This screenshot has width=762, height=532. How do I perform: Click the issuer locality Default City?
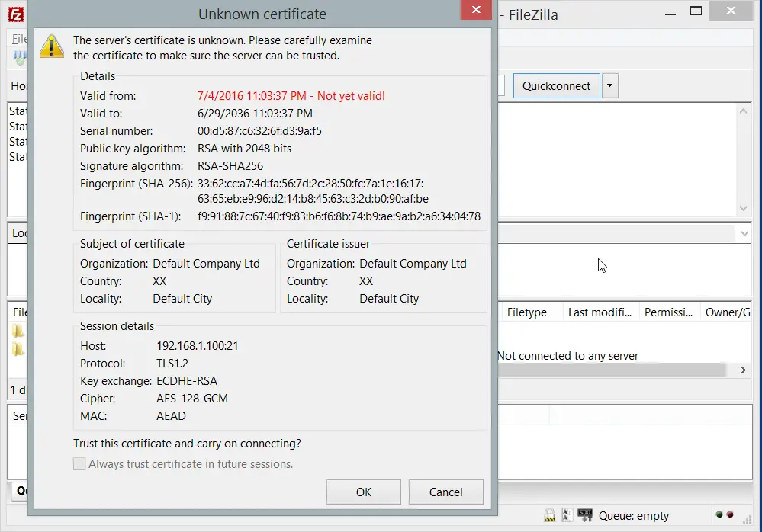(x=389, y=299)
